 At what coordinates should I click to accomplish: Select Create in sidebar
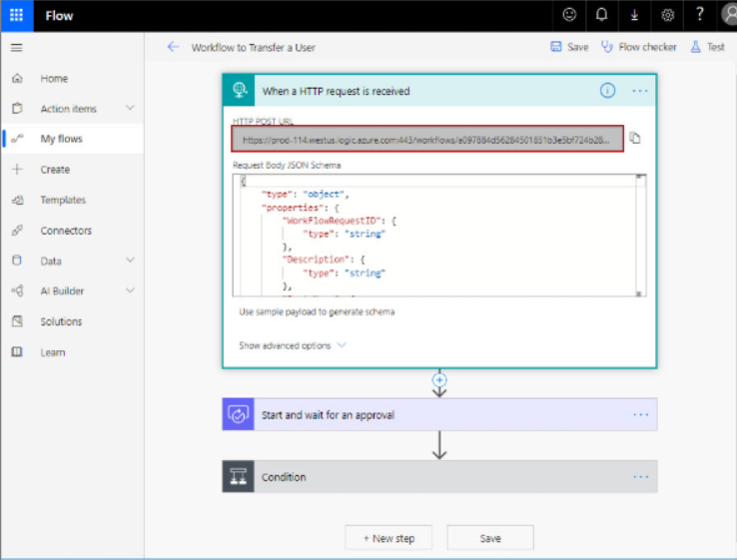tap(55, 170)
